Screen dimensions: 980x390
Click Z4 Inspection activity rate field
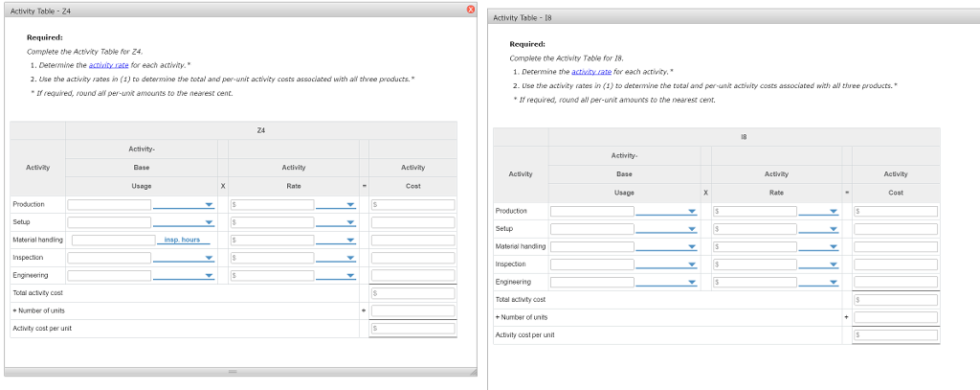click(273, 258)
